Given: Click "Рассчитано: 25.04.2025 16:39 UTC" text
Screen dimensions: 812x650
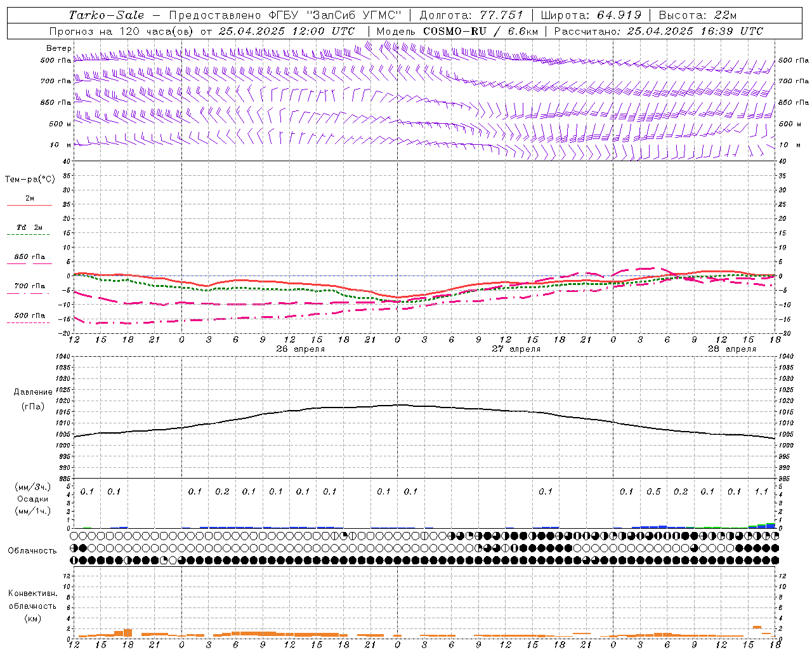Looking at the screenshot, I should tap(658, 31).
